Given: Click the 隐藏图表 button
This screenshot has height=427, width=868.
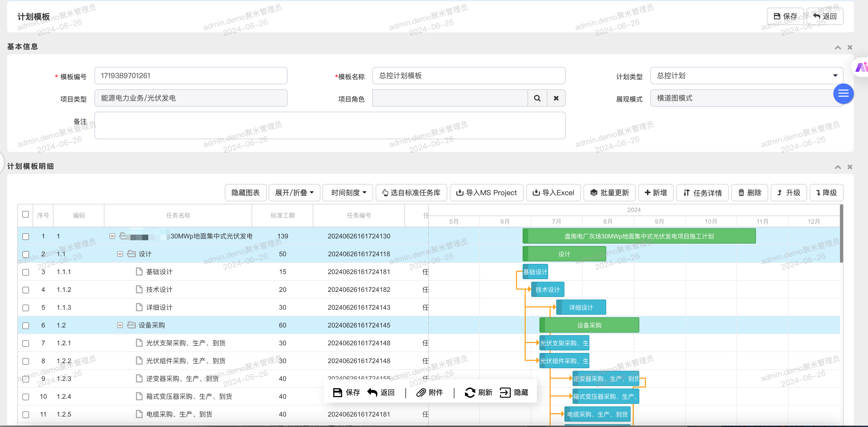Looking at the screenshot, I should coord(245,193).
